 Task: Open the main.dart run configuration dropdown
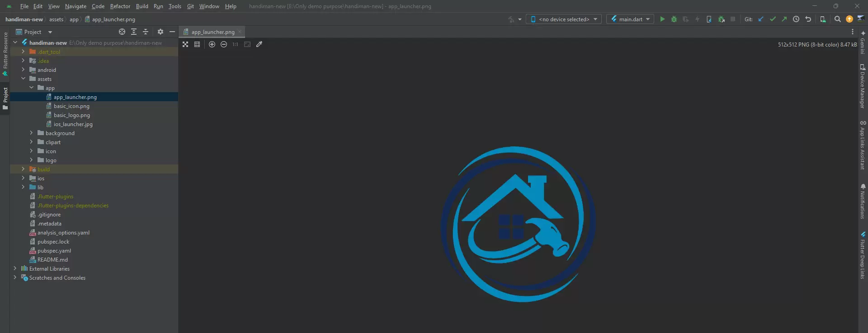pos(630,19)
